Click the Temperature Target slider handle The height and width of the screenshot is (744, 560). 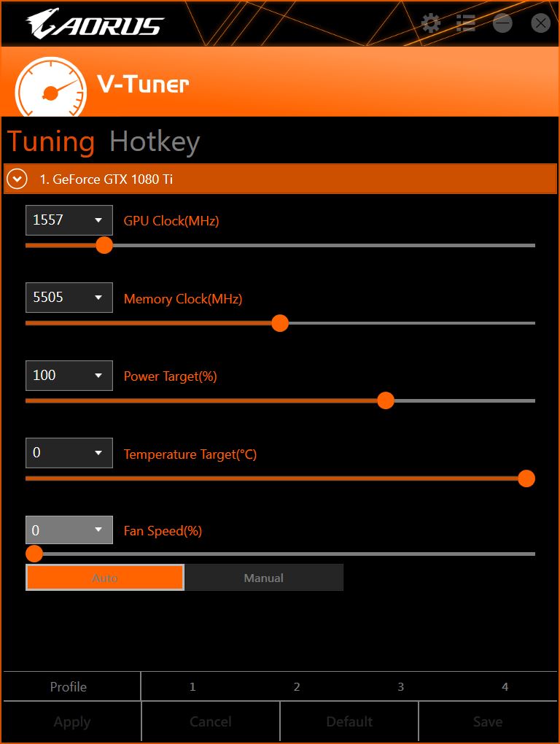[526, 478]
